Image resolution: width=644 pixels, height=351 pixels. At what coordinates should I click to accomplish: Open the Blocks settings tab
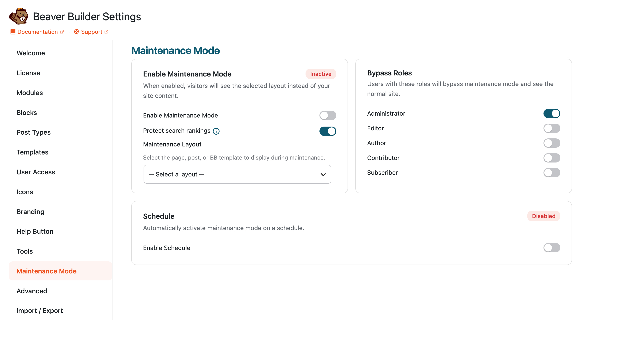(x=60, y=113)
